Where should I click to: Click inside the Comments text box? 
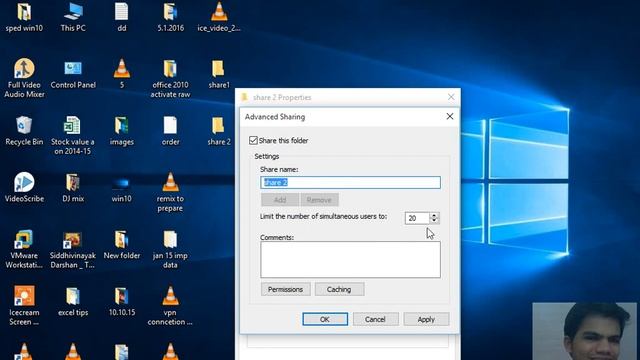point(350,260)
